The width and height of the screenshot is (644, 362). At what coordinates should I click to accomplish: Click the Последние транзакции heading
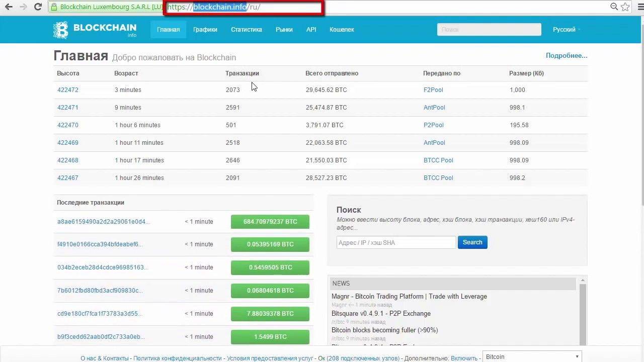[91, 203]
